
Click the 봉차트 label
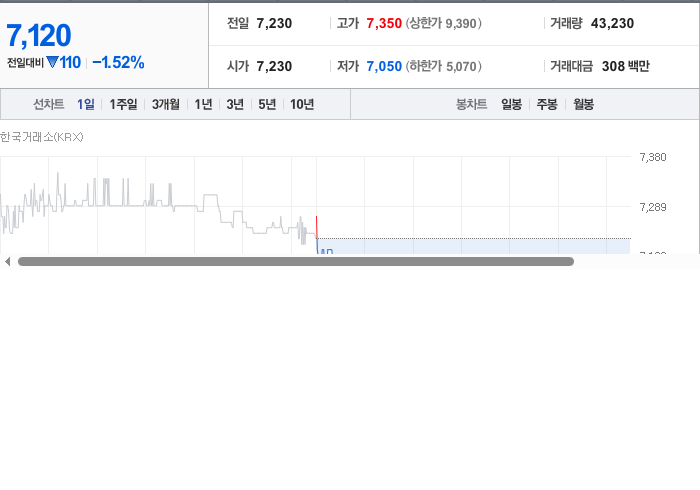(471, 104)
